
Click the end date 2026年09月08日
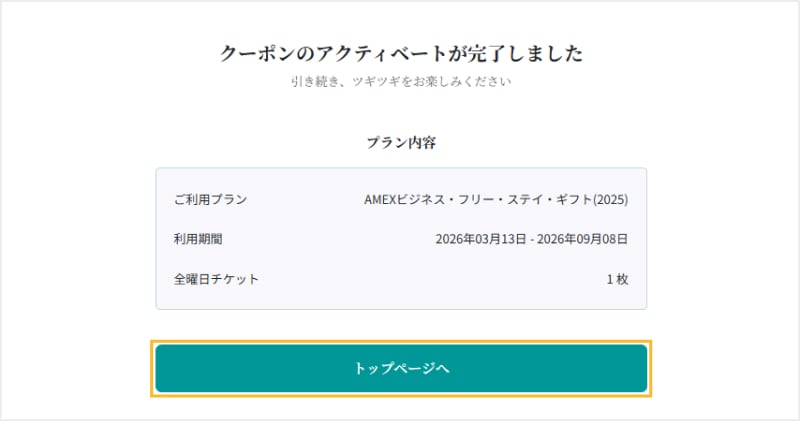582,239
